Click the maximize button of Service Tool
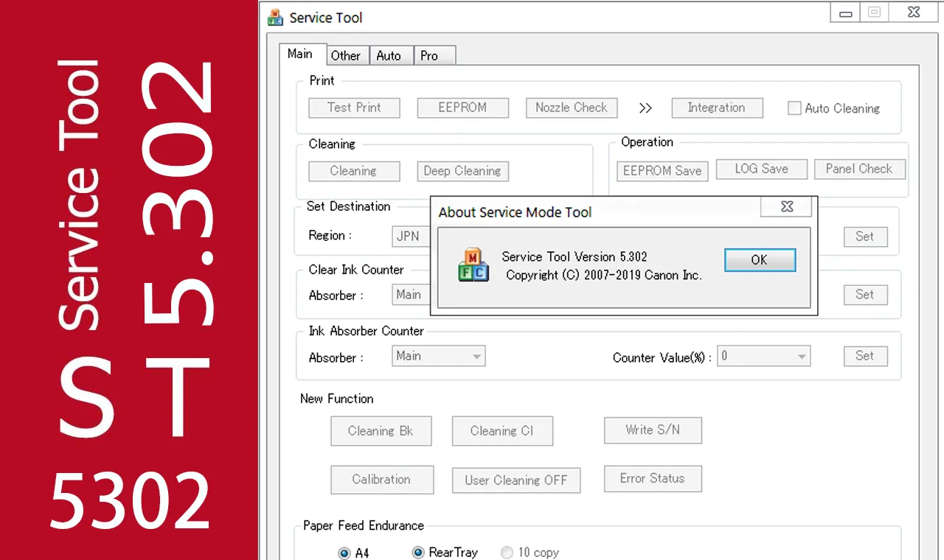This screenshot has width=944, height=560. [874, 13]
